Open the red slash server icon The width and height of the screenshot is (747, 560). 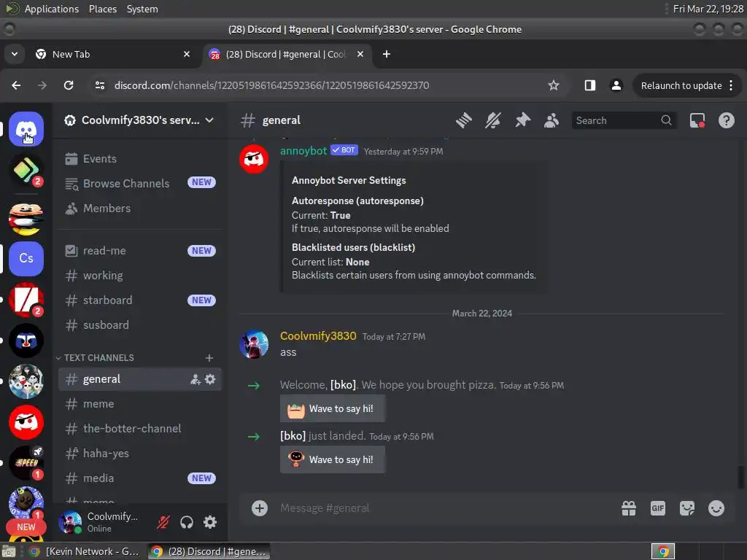click(26, 300)
